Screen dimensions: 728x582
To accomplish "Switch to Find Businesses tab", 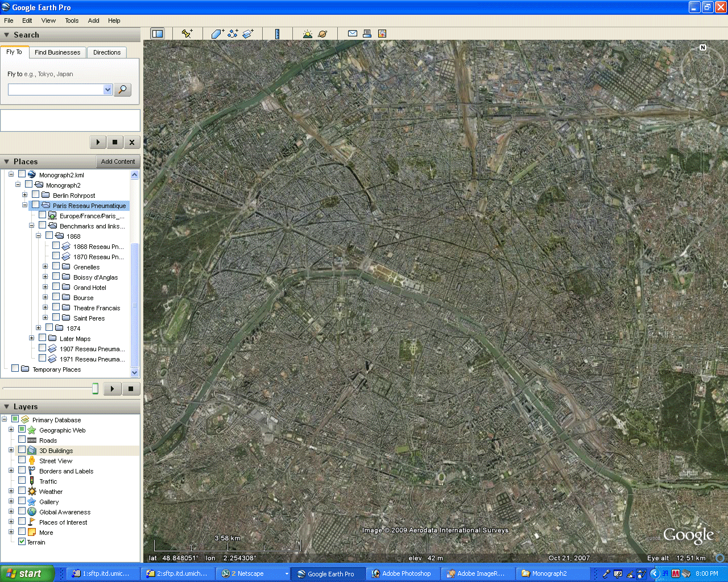I will tap(57, 52).
